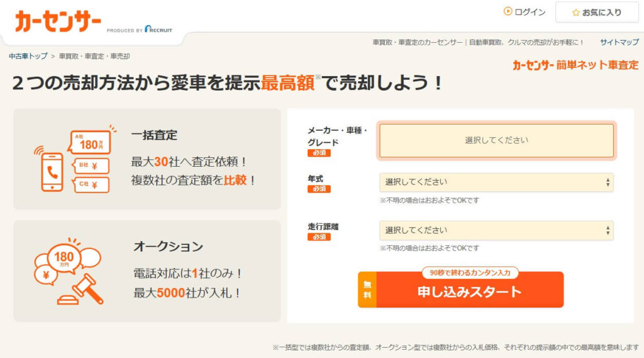Click the 無料 tag on the start button
The width and height of the screenshot is (644, 358).
click(367, 290)
